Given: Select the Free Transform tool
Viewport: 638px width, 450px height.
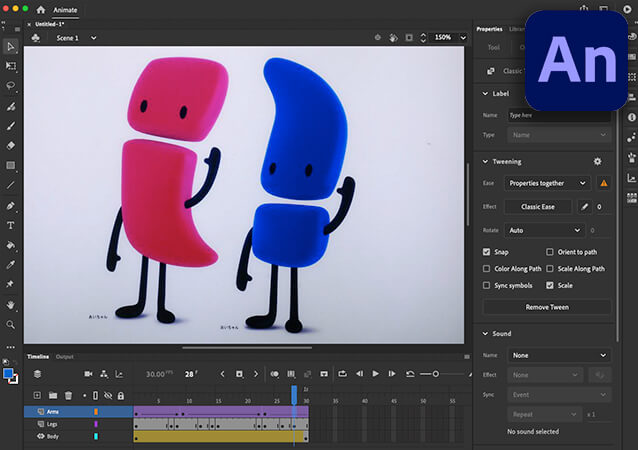Looking at the screenshot, I should click(11, 66).
